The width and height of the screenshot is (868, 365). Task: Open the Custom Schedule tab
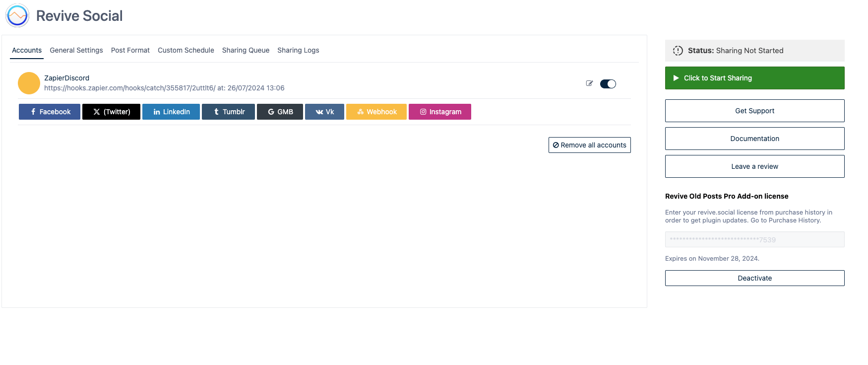point(186,50)
